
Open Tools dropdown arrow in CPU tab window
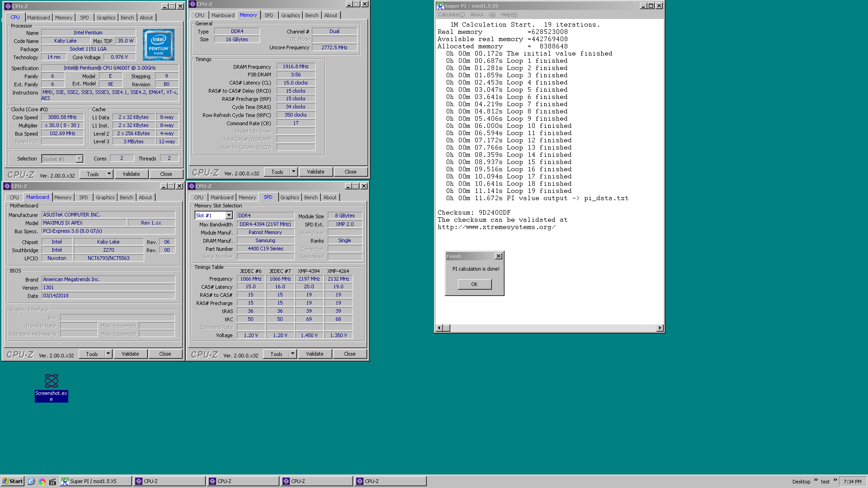(109, 174)
